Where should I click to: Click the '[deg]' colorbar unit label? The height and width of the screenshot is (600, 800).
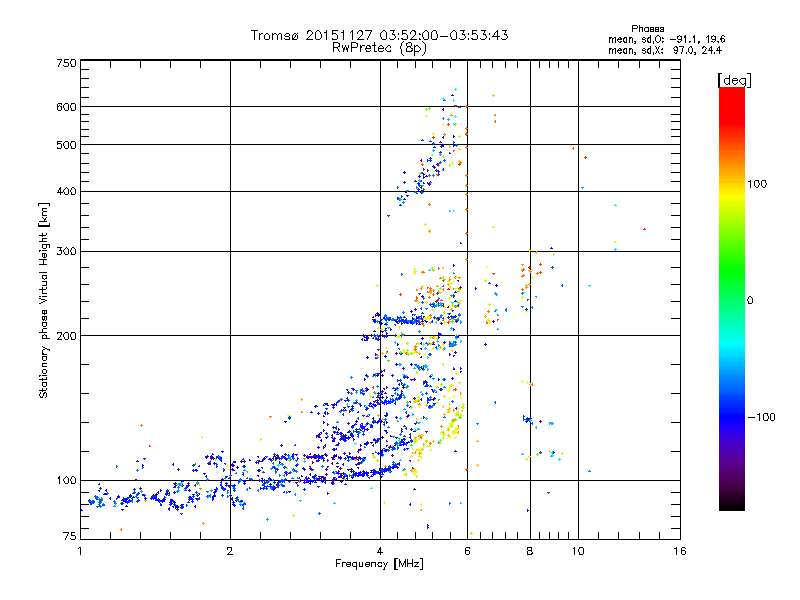pos(734,80)
